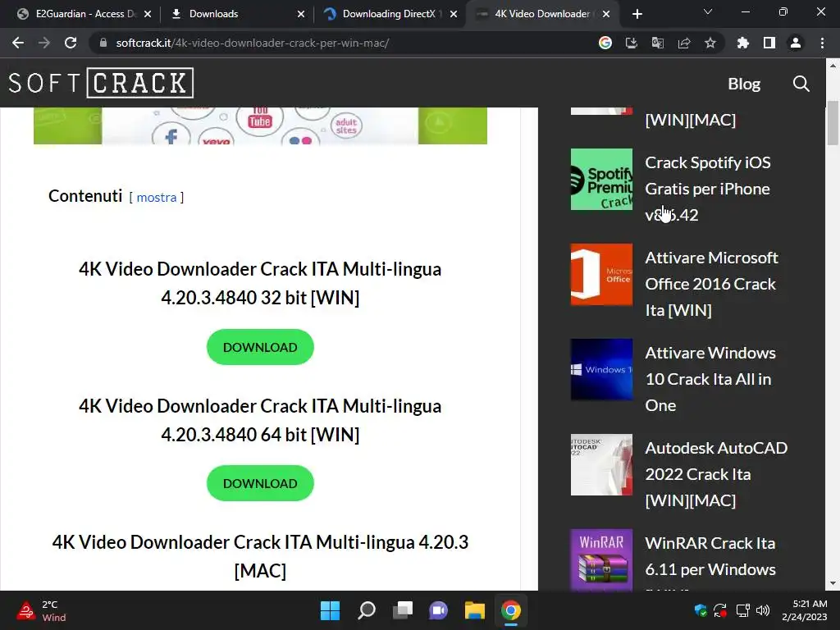Install page as app icon
Image resolution: width=840 pixels, height=630 pixels.
[631, 43]
